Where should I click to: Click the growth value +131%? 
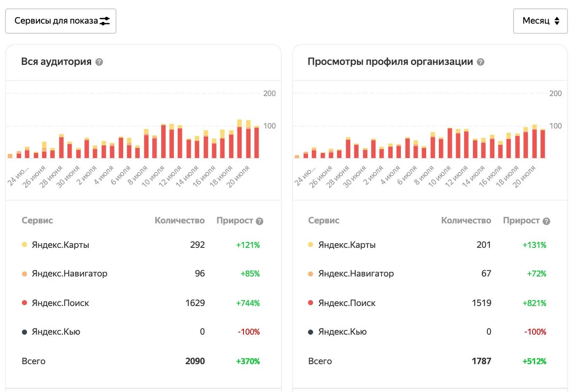point(535,245)
